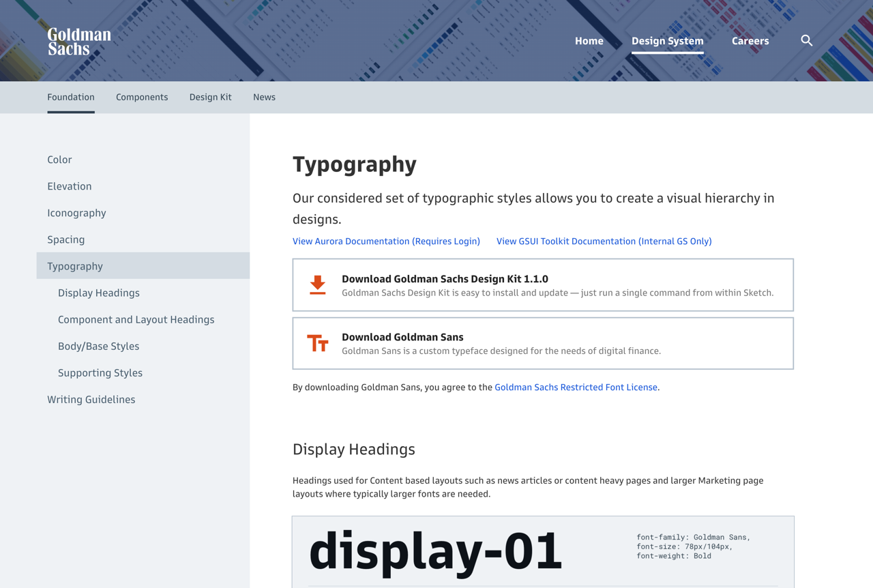Switch to the Components tab
Viewport: 873px width, 588px height.
142,97
